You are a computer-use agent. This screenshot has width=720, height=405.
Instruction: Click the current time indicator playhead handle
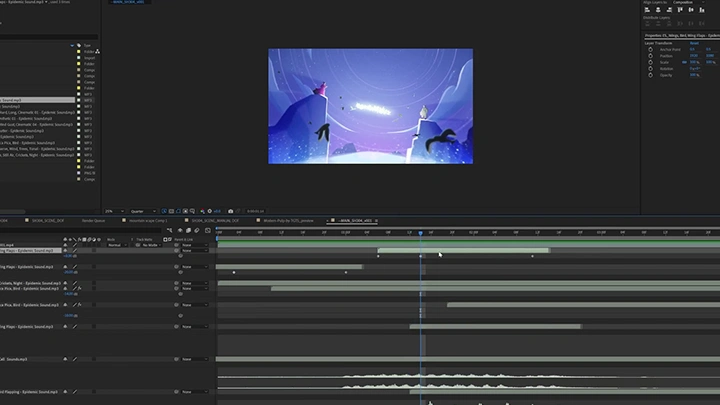click(x=421, y=233)
